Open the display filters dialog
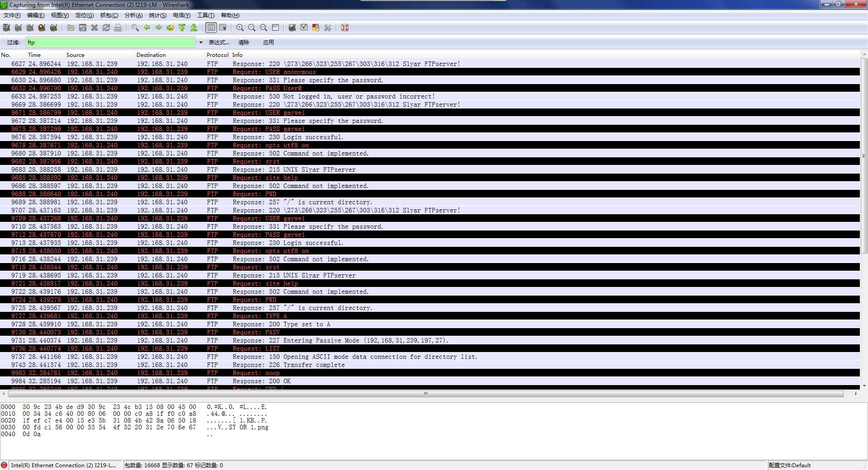The width and height of the screenshot is (868, 470). 304,28
